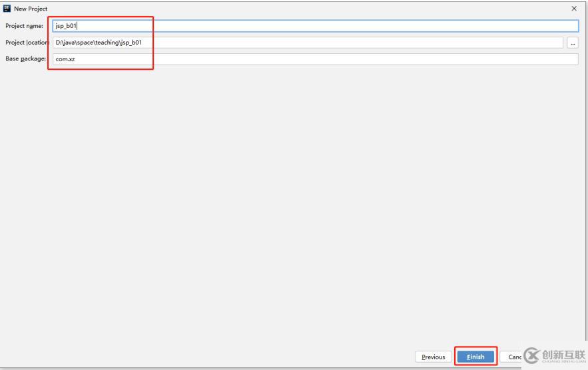Click the Project location path field

pyautogui.click(x=308, y=43)
